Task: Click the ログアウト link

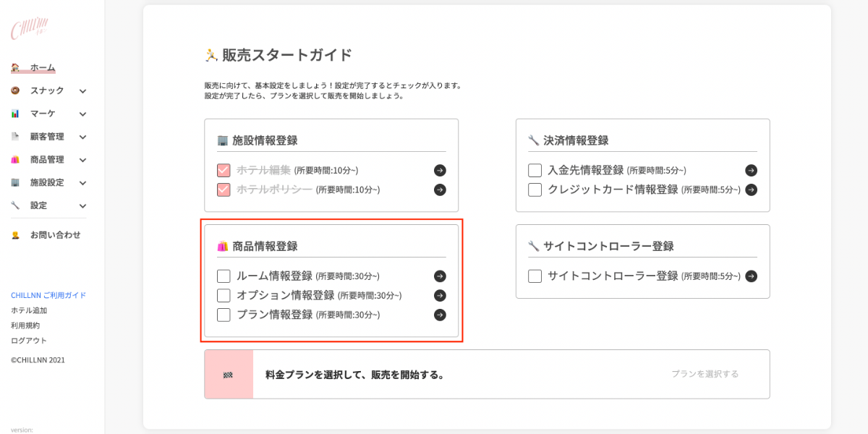Action: pyautogui.click(x=29, y=341)
